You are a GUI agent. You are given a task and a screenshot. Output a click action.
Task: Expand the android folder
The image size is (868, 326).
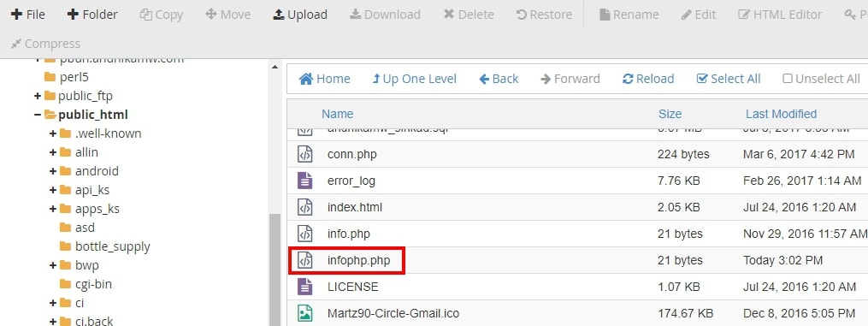(x=53, y=171)
